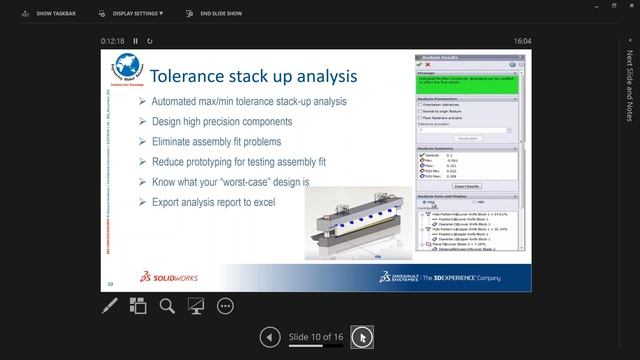Open the pen and laser pointer tools

click(x=109, y=306)
